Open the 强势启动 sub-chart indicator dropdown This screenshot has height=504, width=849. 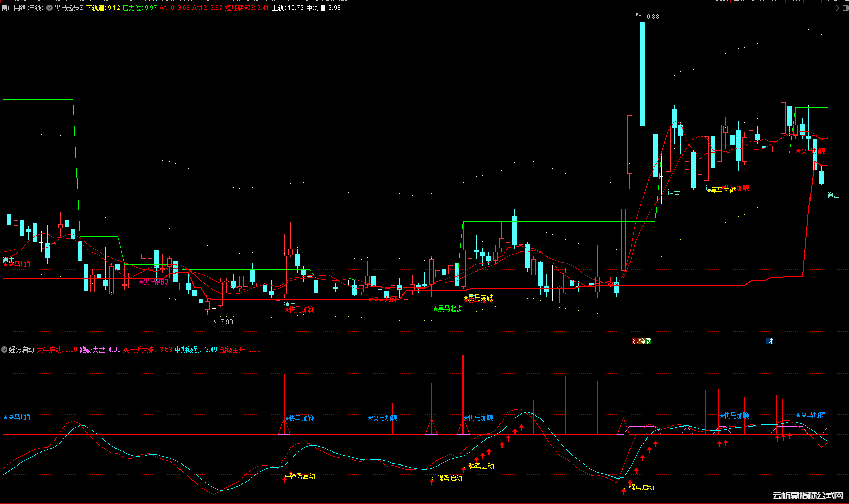4,350
